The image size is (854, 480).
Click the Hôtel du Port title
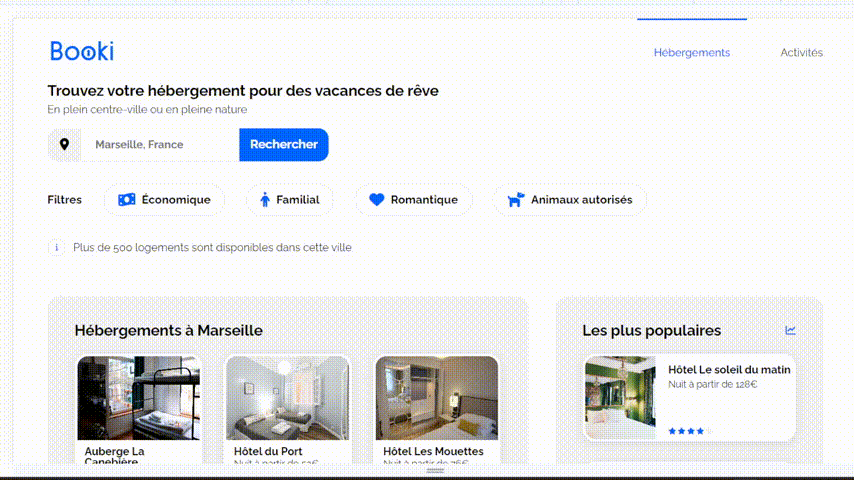[268, 451]
